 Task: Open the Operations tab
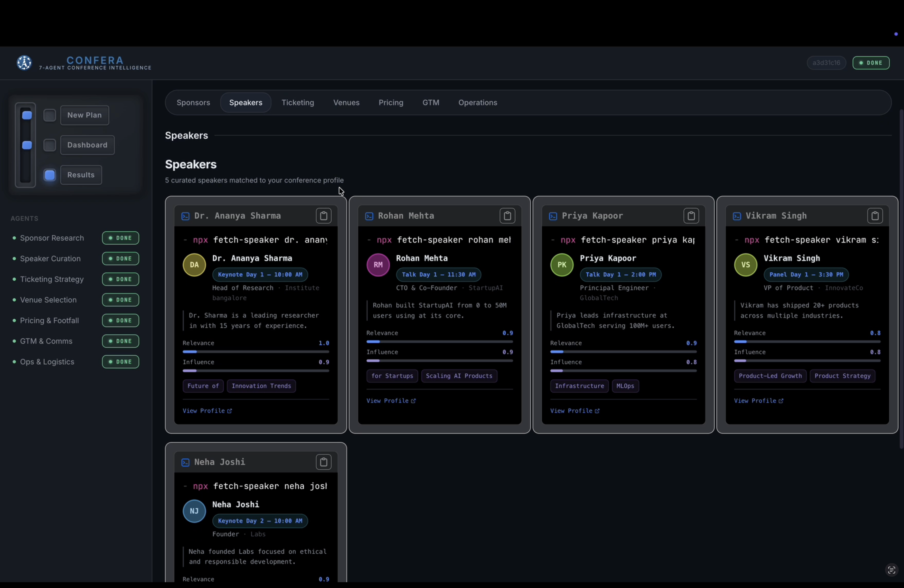pyautogui.click(x=478, y=103)
